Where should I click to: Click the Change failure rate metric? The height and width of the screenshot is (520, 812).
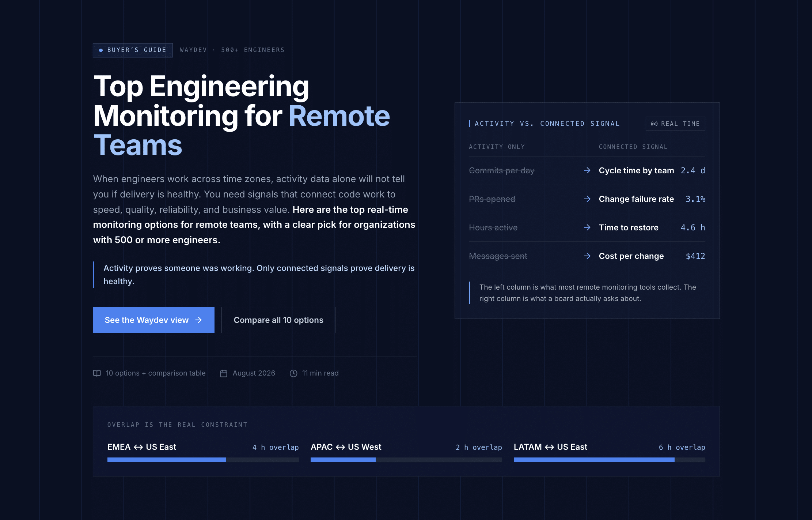click(636, 199)
